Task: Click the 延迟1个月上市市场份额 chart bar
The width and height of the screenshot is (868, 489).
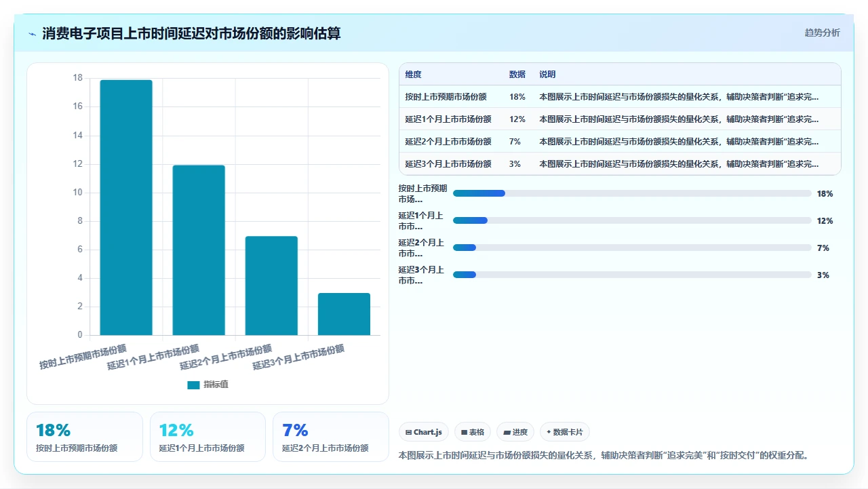Action: coord(199,250)
